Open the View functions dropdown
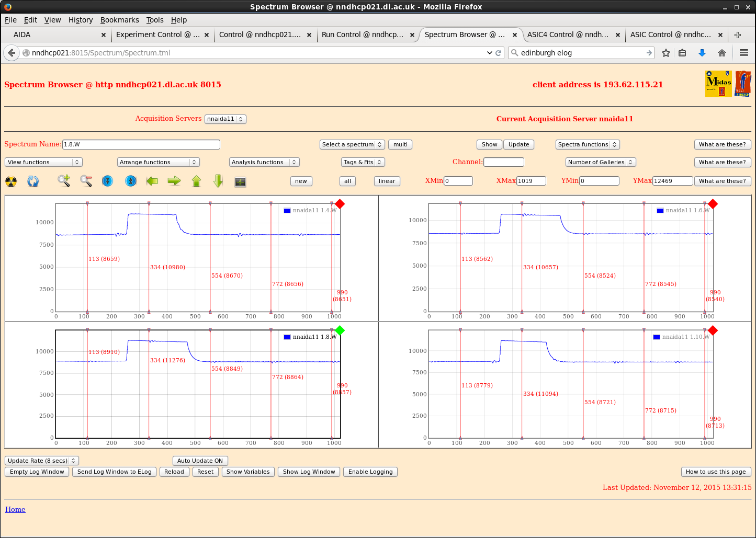This screenshot has width=756, height=538. pyautogui.click(x=44, y=162)
